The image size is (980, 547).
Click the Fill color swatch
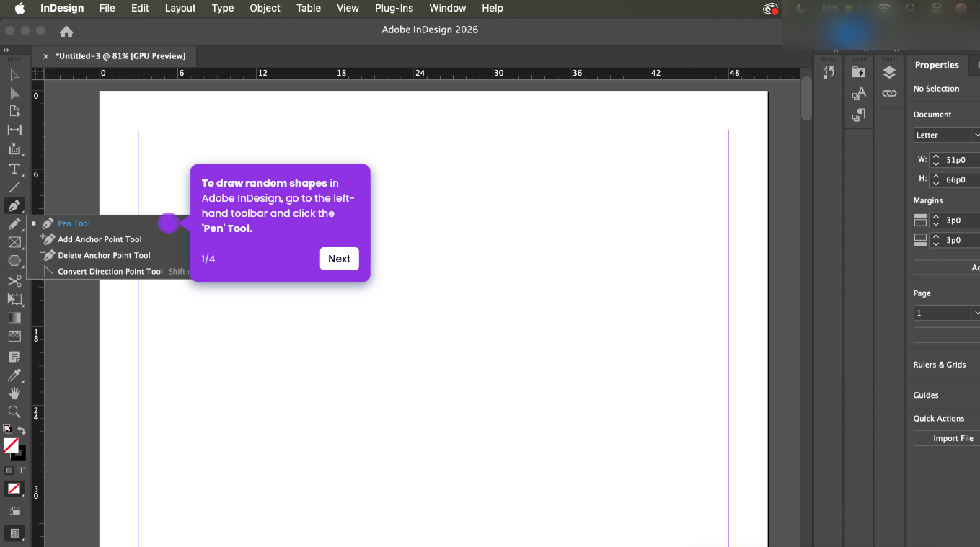pyautogui.click(x=11, y=446)
